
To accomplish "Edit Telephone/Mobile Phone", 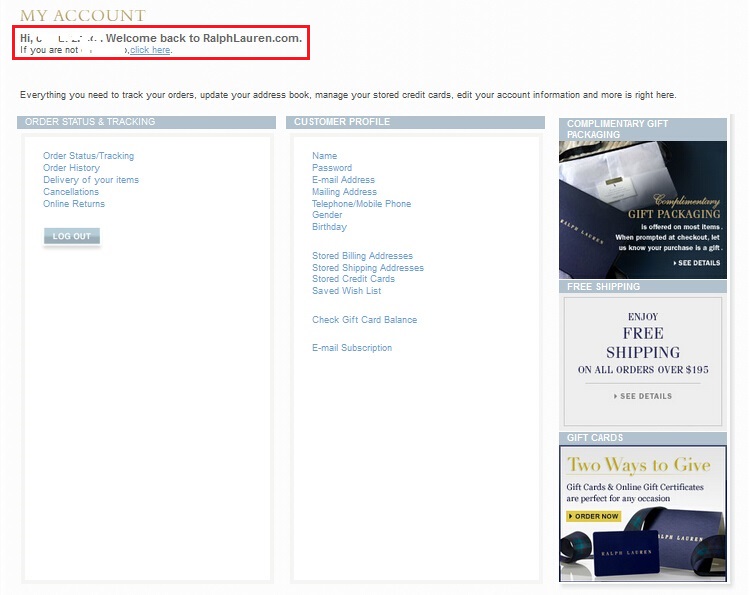I will (361, 204).
